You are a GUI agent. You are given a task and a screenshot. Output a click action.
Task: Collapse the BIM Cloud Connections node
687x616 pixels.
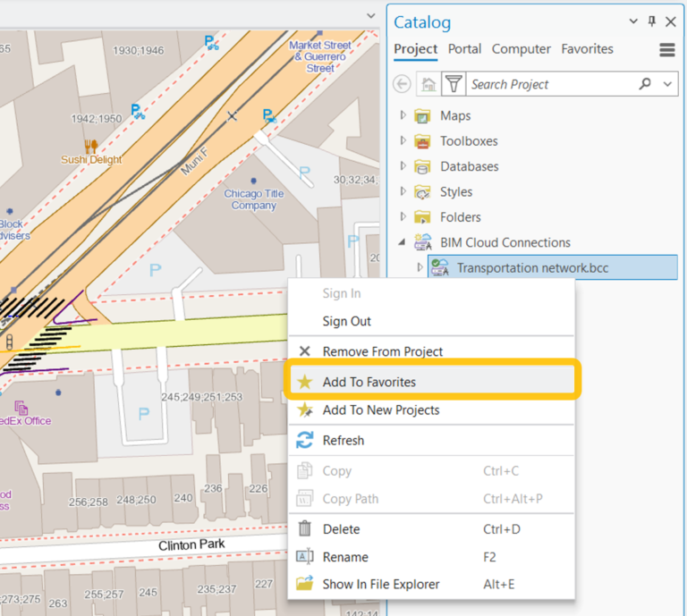click(403, 242)
